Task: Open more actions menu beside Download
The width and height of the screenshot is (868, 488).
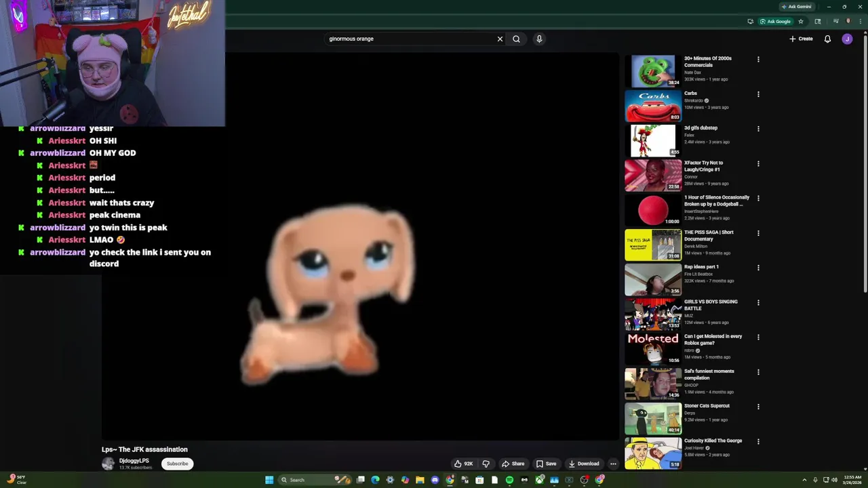Action: tap(613, 464)
